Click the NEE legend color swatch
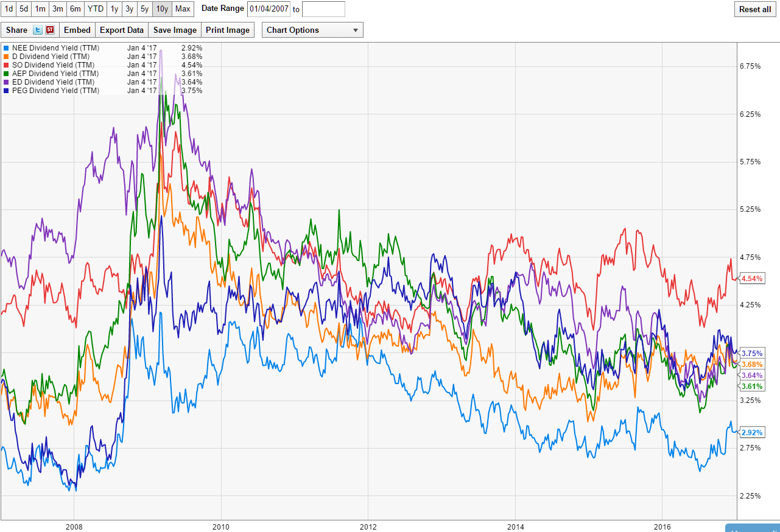Screen dimensions: 780x532 pyautogui.click(x=6, y=48)
